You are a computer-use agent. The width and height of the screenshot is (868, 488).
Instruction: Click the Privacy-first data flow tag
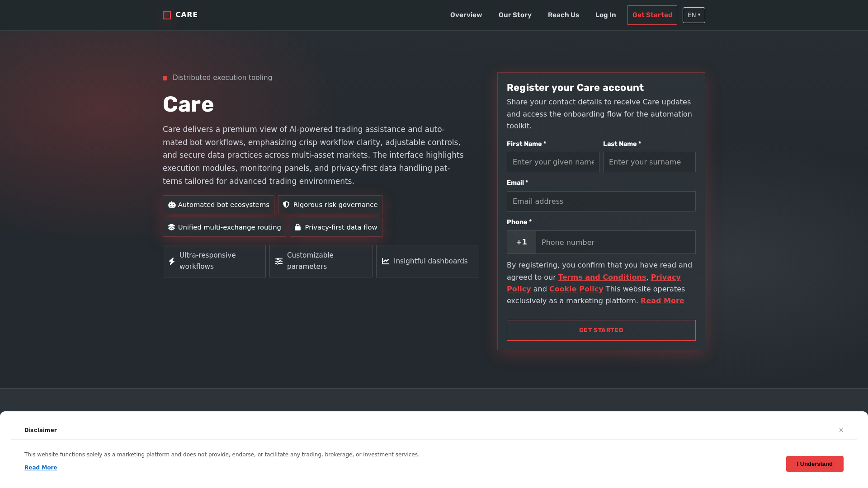[336, 227]
